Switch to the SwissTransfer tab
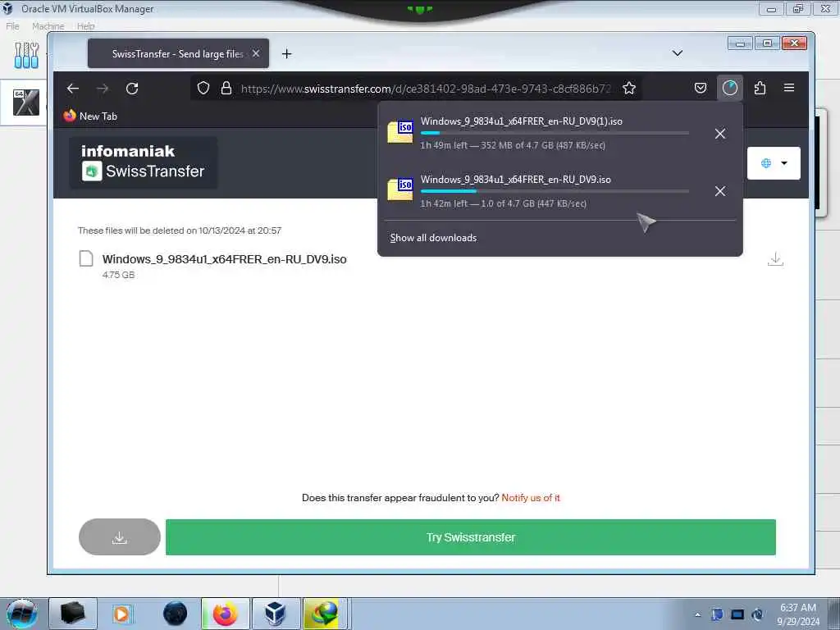 coord(178,53)
